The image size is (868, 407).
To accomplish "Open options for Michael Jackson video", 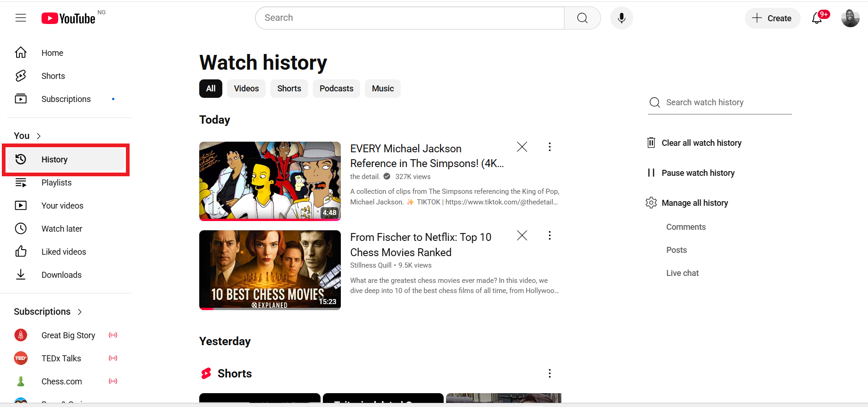I will tap(549, 147).
